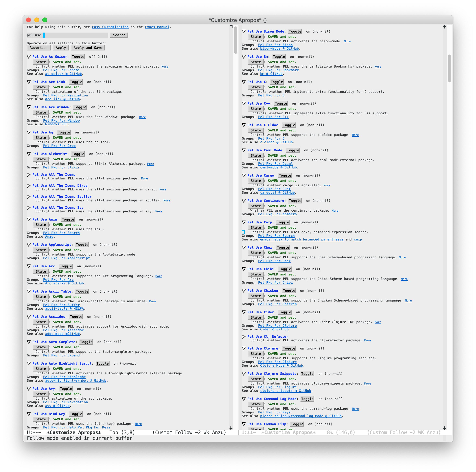Collapse Pel Use Arc entry triangle
Screen dimensions: 476x472
[x=29, y=266]
